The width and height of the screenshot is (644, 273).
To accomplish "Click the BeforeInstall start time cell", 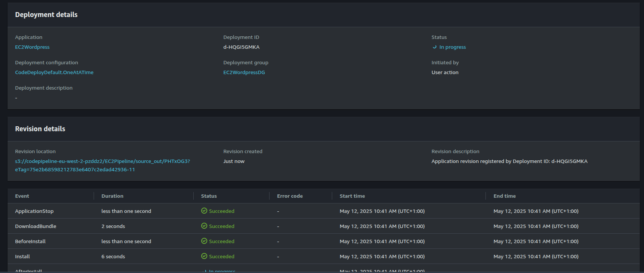I will (x=382, y=242).
